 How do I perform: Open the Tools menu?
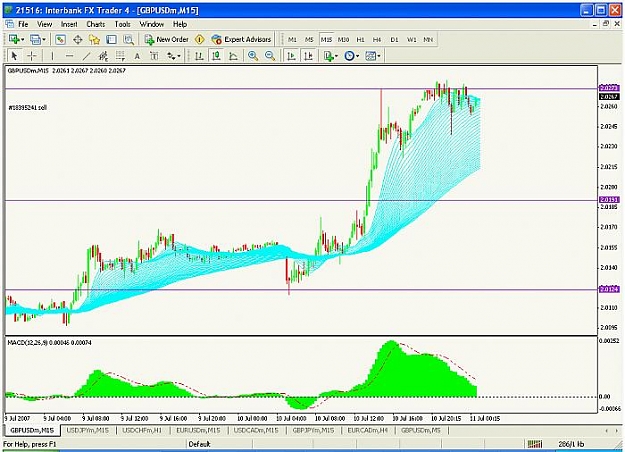click(122, 24)
